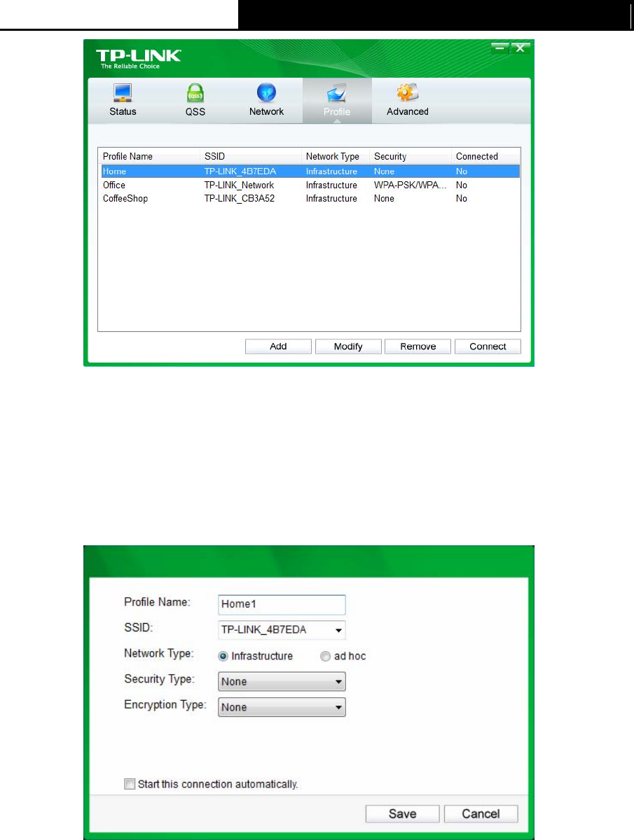The height and width of the screenshot is (840, 634).
Task: Open the QSS padlock icon
Action: 195,93
